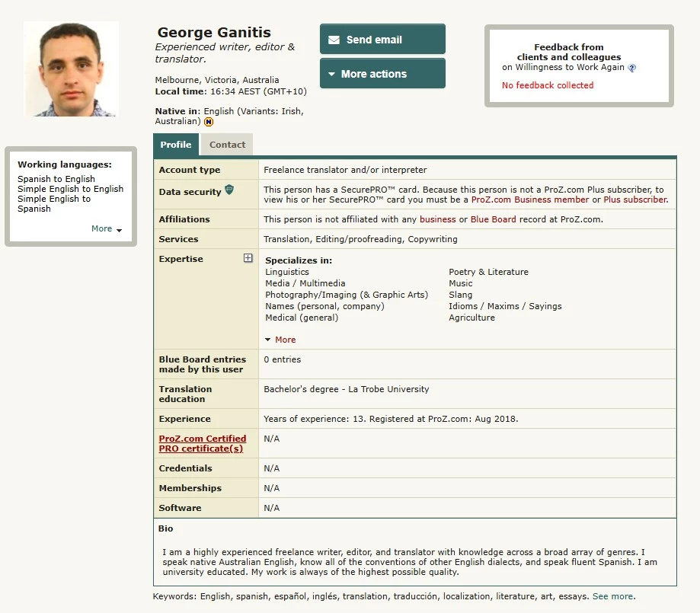
Task: Click Translation, Editing/proofreading, Copywriting services text
Action: pyautogui.click(x=360, y=239)
